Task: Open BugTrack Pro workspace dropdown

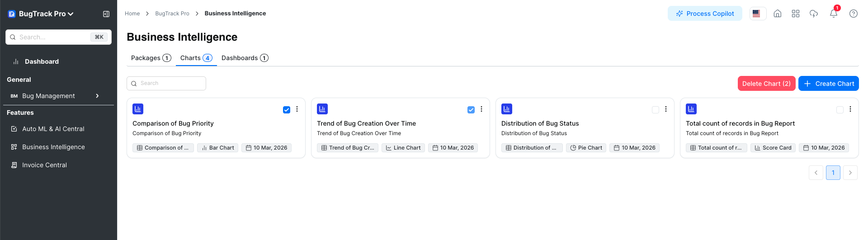Action: point(41,14)
